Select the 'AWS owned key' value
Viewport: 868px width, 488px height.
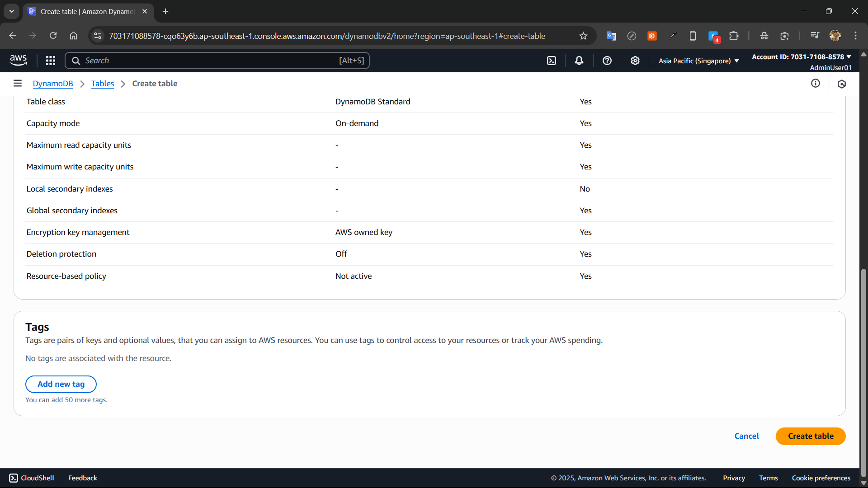tap(363, 232)
